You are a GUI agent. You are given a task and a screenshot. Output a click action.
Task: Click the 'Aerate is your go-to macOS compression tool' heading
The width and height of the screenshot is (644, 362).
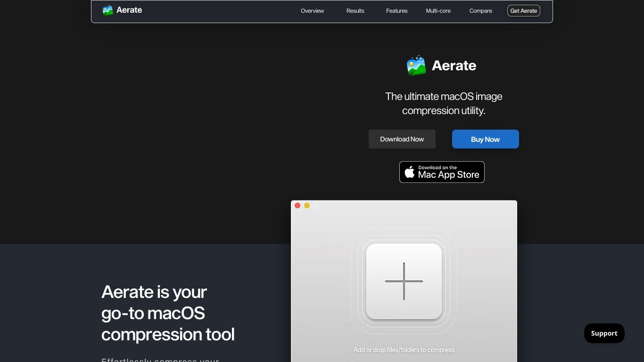[168, 313]
